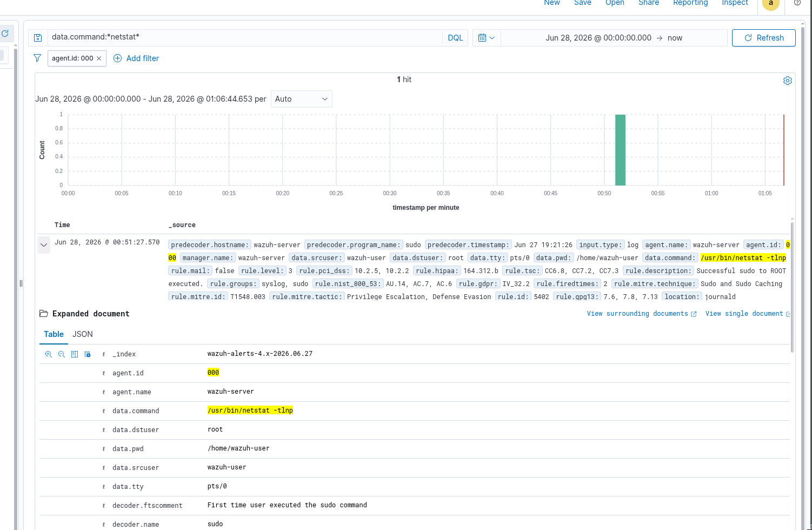Viewport: 812px width, 530px height.
Task: Click field type icon beside agent.id
Action: (x=104, y=373)
